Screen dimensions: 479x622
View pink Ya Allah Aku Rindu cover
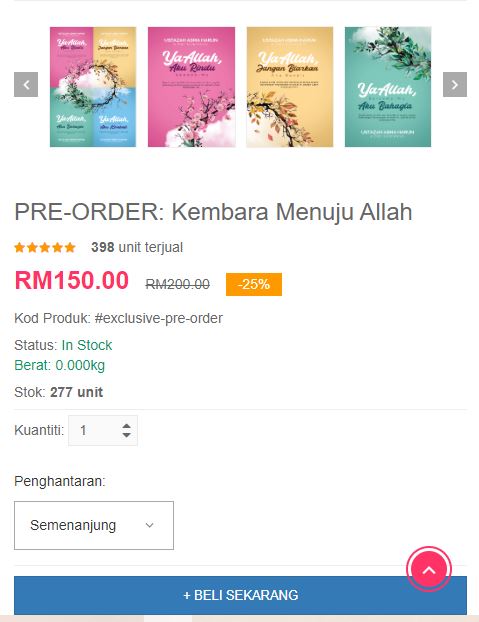[x=192, y=87]
